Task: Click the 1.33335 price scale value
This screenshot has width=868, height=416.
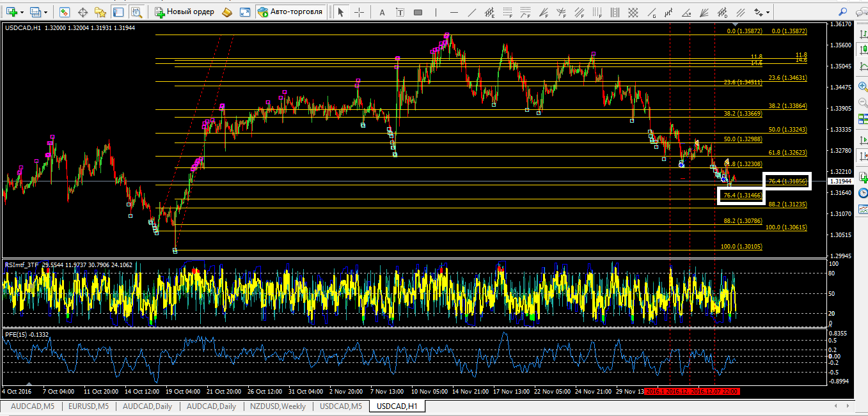Action: coord(840,130)
